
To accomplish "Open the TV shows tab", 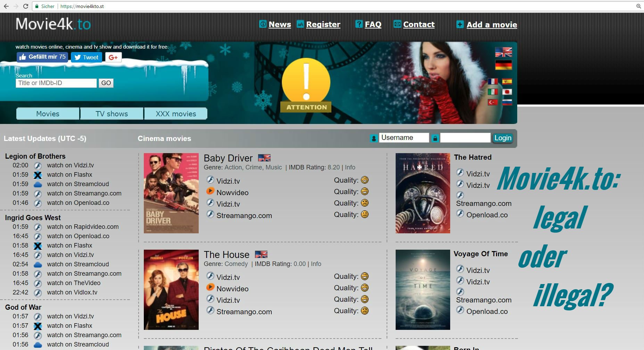I will click(x=112, y=114).
